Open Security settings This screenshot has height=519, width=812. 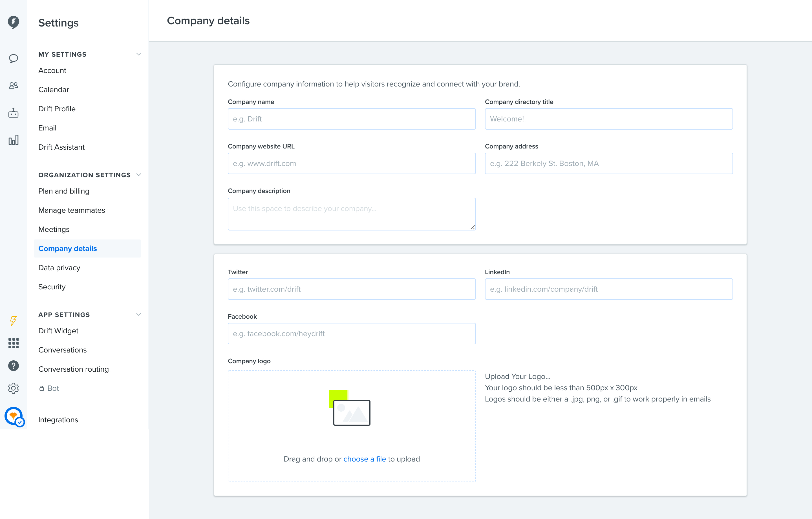click(x=52, y=287)
